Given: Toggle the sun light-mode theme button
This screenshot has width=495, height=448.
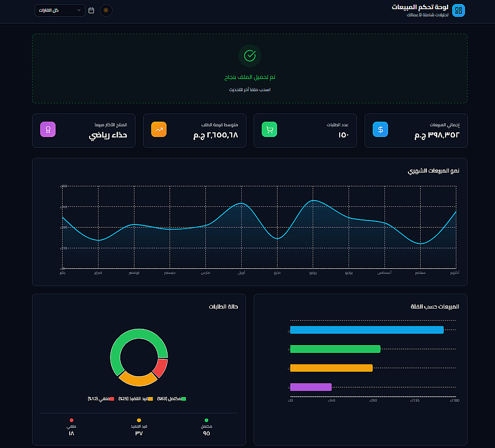Looking at the screenshot, I should 106,10.
